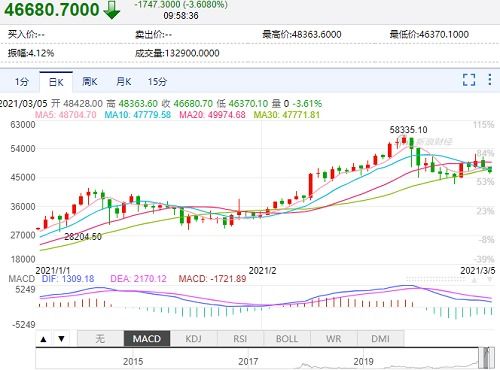
Task: Open the 15分 chart tab
Action: (x=157, y=82)
